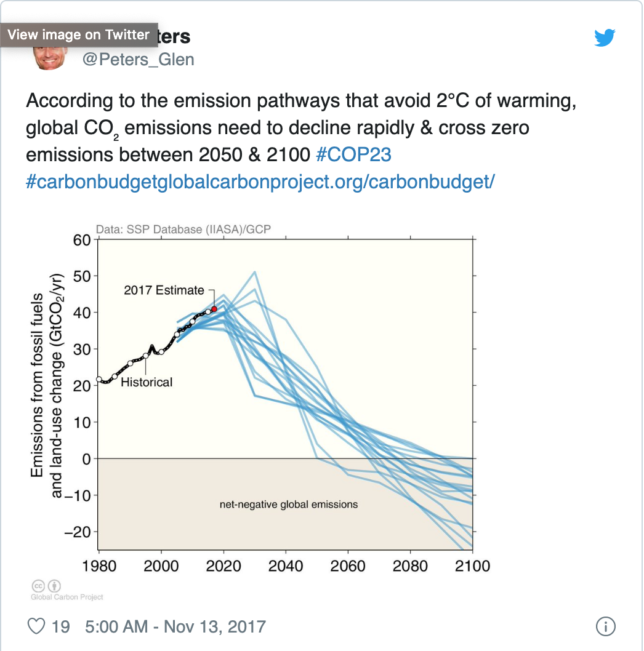This screenshot has width=644, height=651.
Task: Open the @Peters_Glen handle
Action: pos(138,59)
